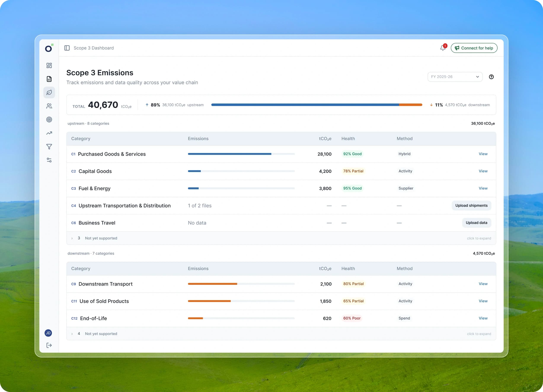Open the target goals icon in sidebar
Viewport: 543px width, 392px height.
tap(49, 120)
